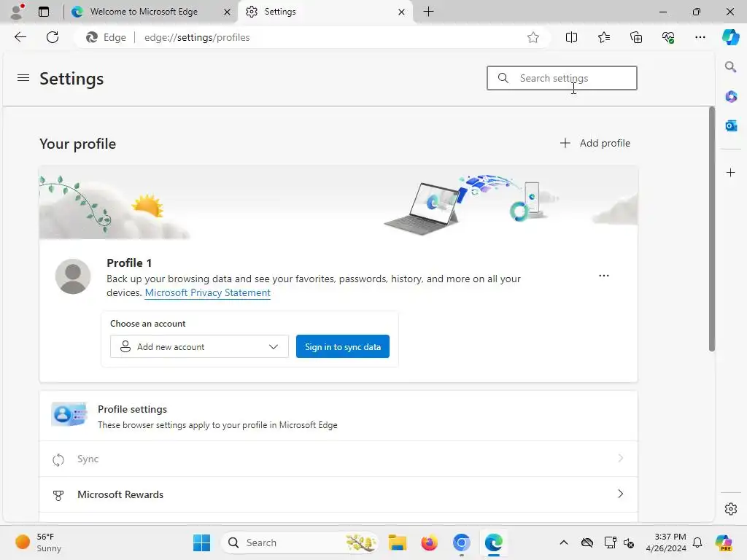
Task: Open the Sync settings row
Action: point(338,459)
